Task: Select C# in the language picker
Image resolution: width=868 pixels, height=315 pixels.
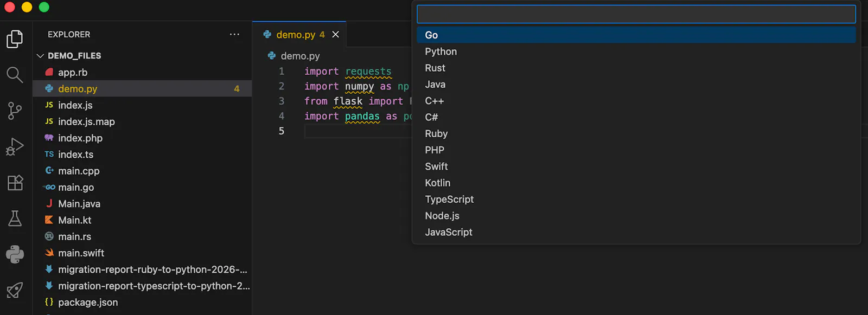Action: coord(636,117)
